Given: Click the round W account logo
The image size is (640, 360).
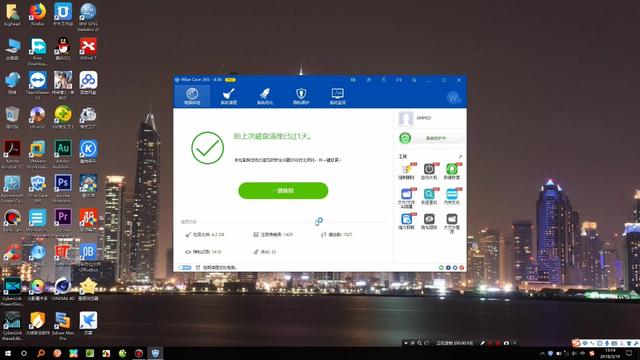Looking at the screenshot, I should pyautogui.click(x=453, y=98).
